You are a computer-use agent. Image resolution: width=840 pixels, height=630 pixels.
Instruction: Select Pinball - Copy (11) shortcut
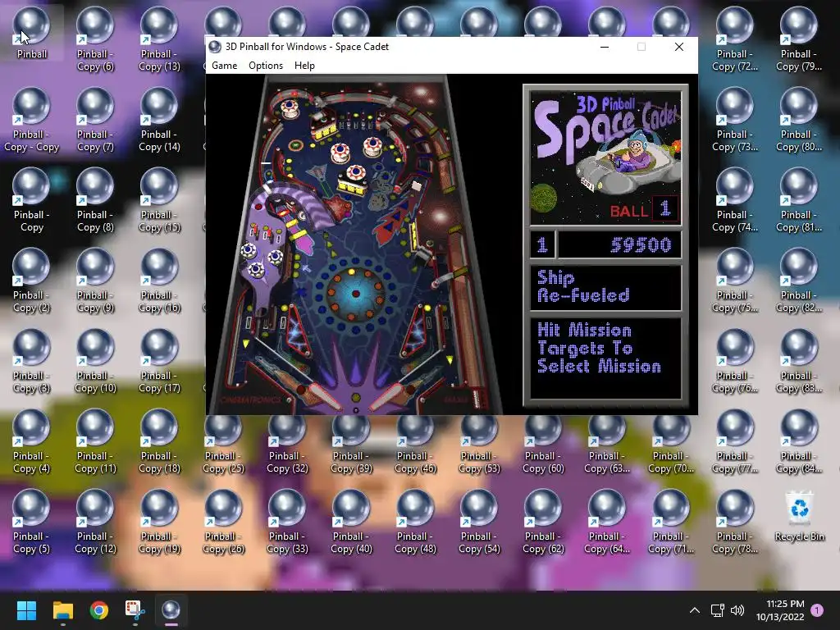95,441
